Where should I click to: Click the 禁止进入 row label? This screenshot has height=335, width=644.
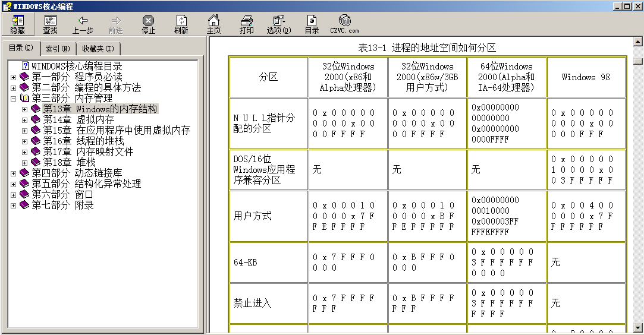[252, 303]
